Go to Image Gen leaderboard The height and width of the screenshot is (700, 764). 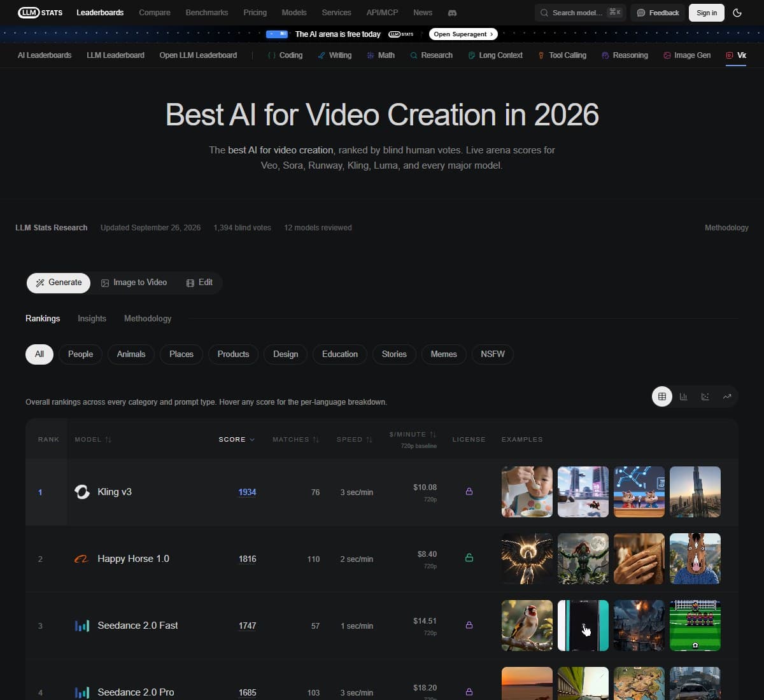687,55
